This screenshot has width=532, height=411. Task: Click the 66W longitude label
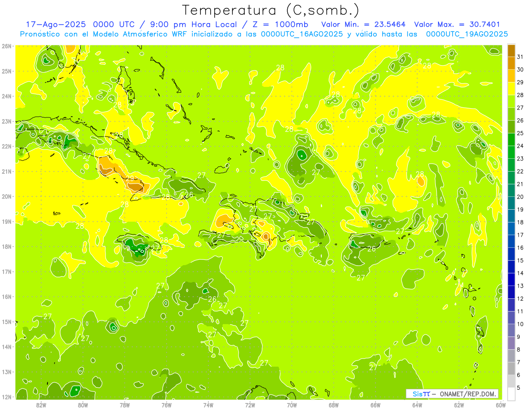coord(375,404)
